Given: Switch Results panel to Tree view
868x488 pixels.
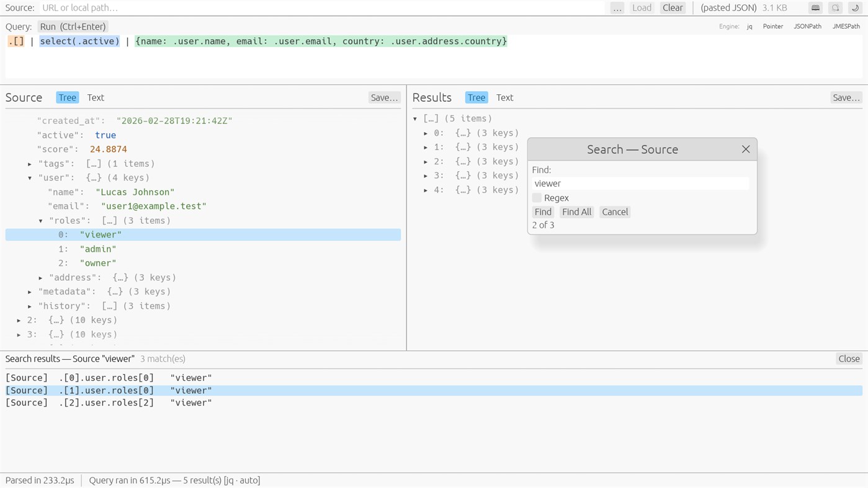Looking at the screenshot, I should click(477, 97).
